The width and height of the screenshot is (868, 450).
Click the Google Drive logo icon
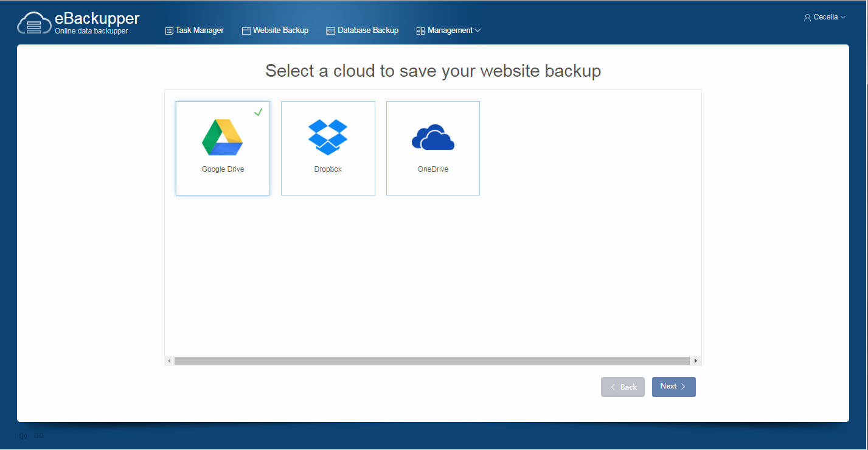point(223,137)
